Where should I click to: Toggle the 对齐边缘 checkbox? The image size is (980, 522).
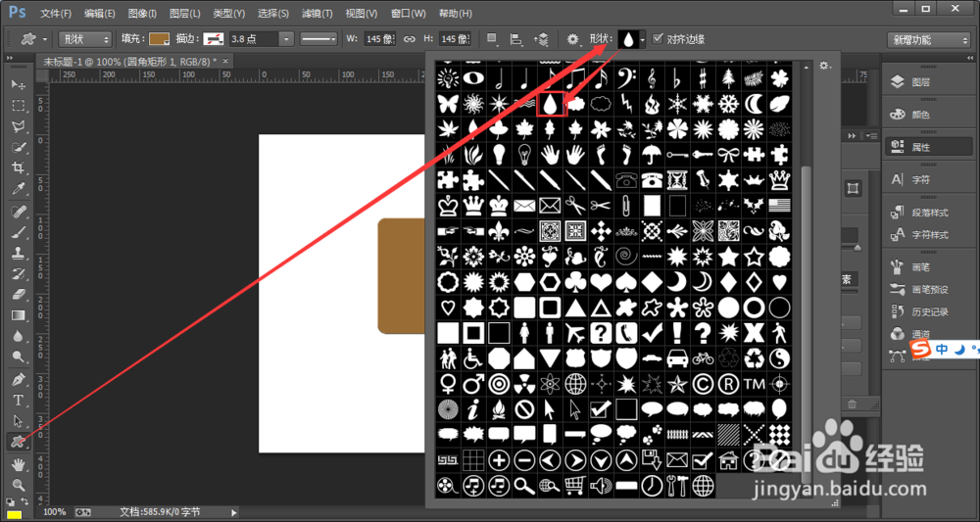[x=658, y=39]
